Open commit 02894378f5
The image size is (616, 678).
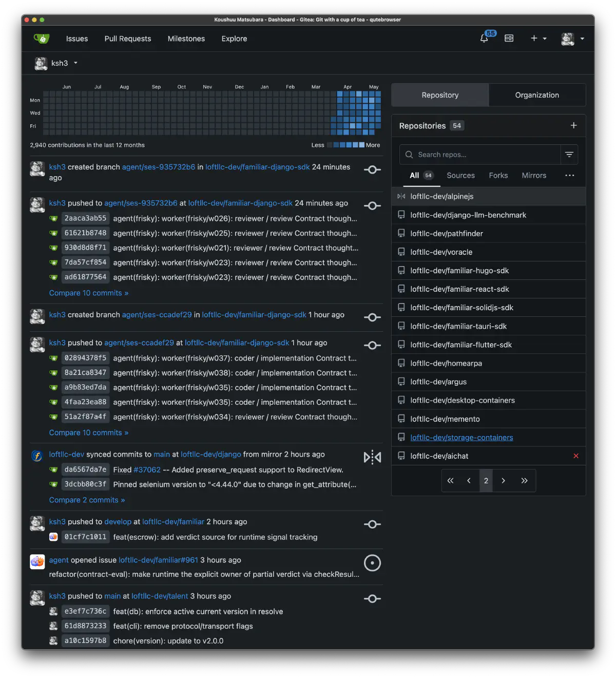[85, 358]
